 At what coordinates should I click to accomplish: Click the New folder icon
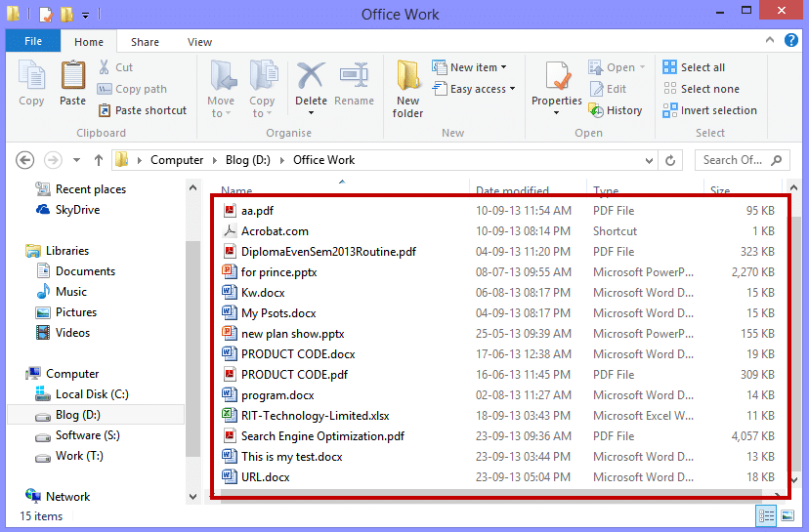[408, 88]
